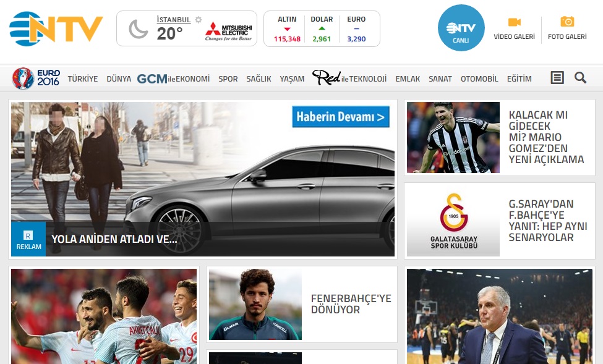This screenshot has height=364, width=603.
Task: Open the Yaşam menu section
Action: [292, 79]
